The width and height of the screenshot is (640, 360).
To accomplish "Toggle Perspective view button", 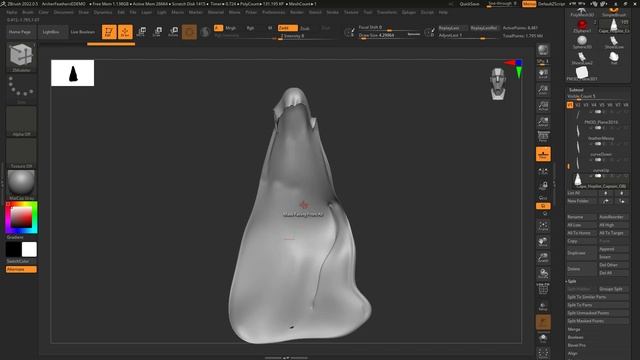I will pyautogui.click(x=543, y=138).
